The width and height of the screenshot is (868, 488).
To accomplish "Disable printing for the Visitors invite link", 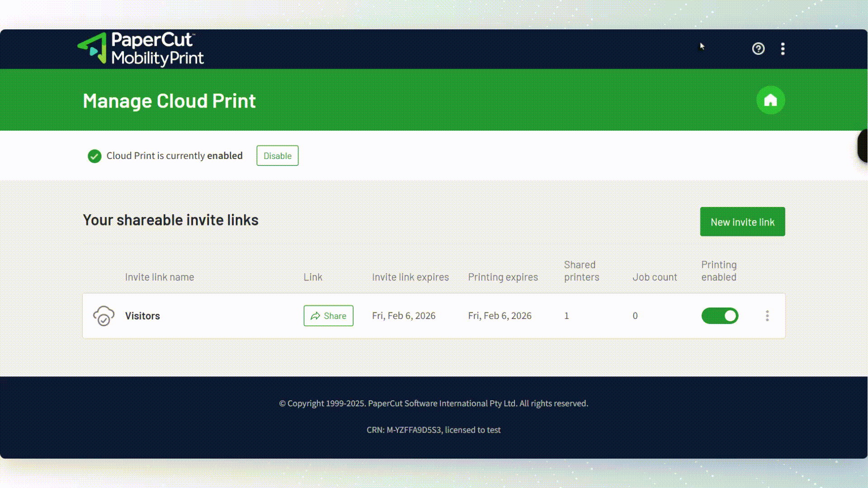I will tap(720, 316).
